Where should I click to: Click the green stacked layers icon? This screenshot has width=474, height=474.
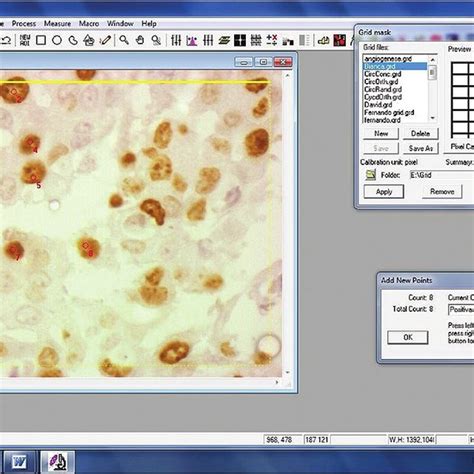tap(224, 41)
